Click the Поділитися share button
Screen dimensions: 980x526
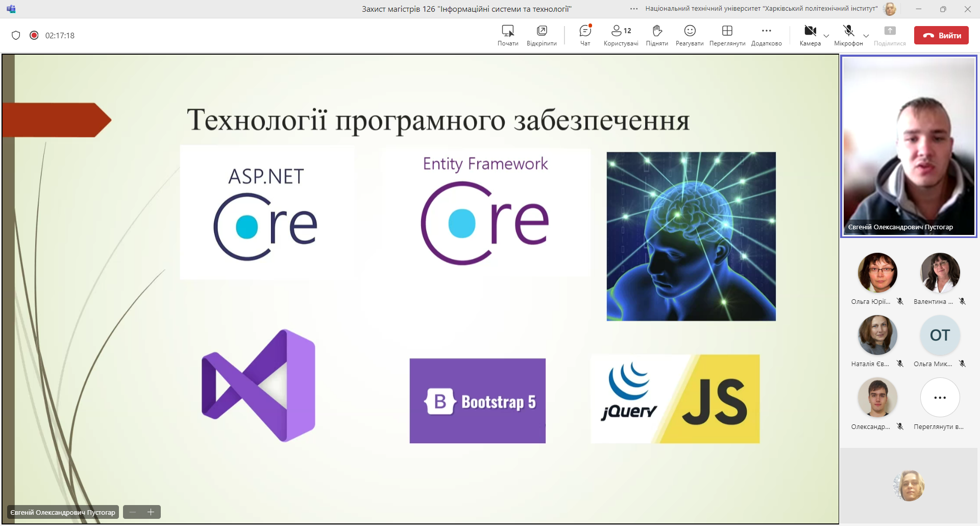click(890, 35)
